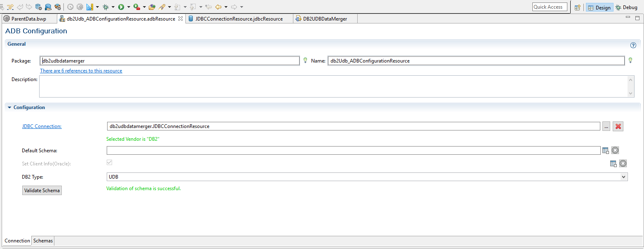Click the second grey gear toolbar icon

[x=80, y=7]
